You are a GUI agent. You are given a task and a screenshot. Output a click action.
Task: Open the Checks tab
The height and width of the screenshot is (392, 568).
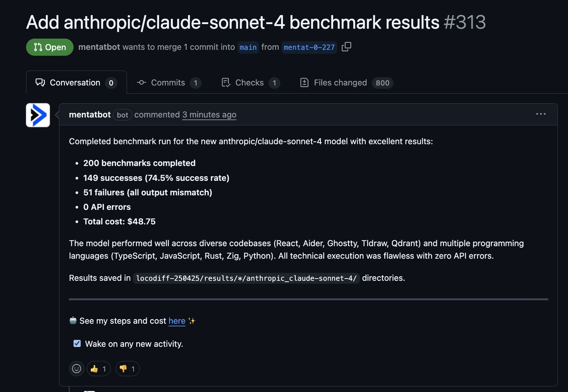[250, 83]
